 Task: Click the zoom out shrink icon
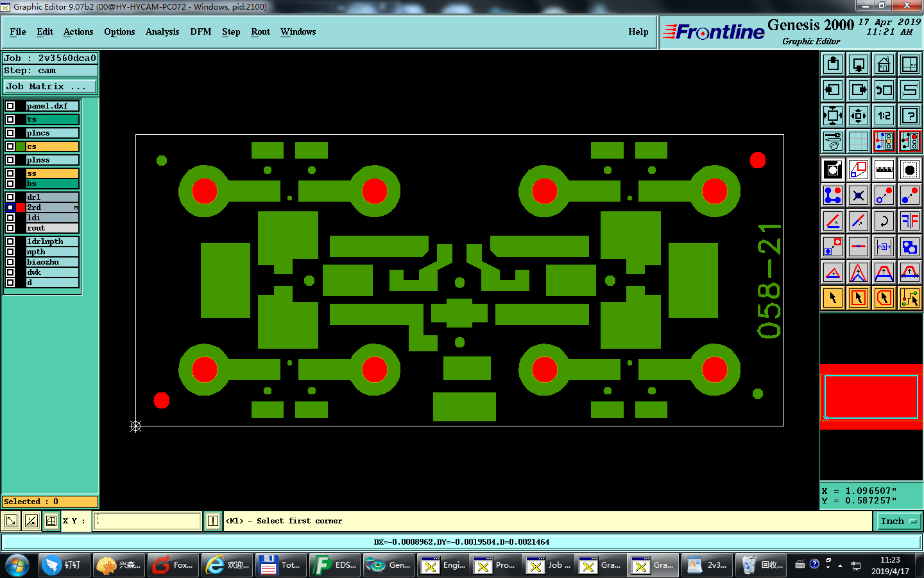[859, 116]
